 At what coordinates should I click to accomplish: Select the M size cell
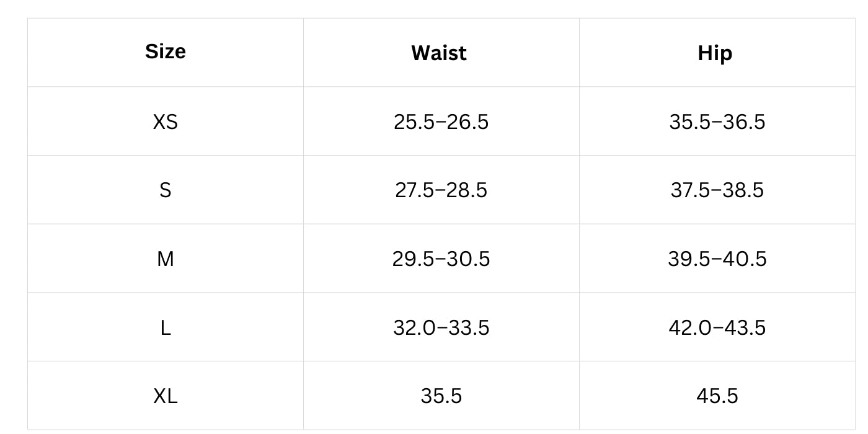tap(166, 259)
